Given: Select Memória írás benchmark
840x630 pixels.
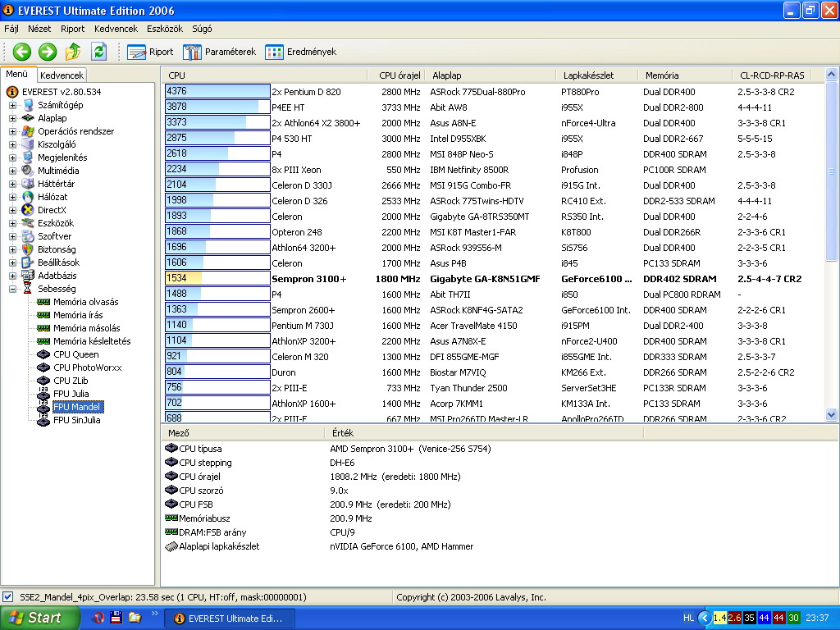Looking at the screenshot, I should 78,315.
